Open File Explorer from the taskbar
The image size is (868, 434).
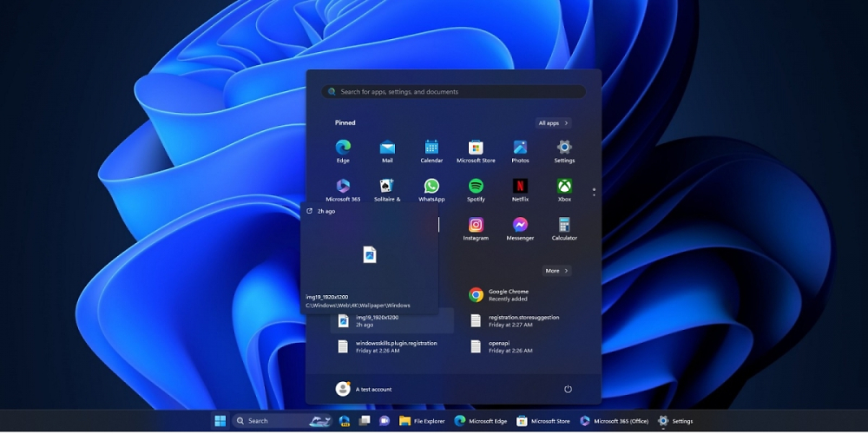click(x=422, y=421)
